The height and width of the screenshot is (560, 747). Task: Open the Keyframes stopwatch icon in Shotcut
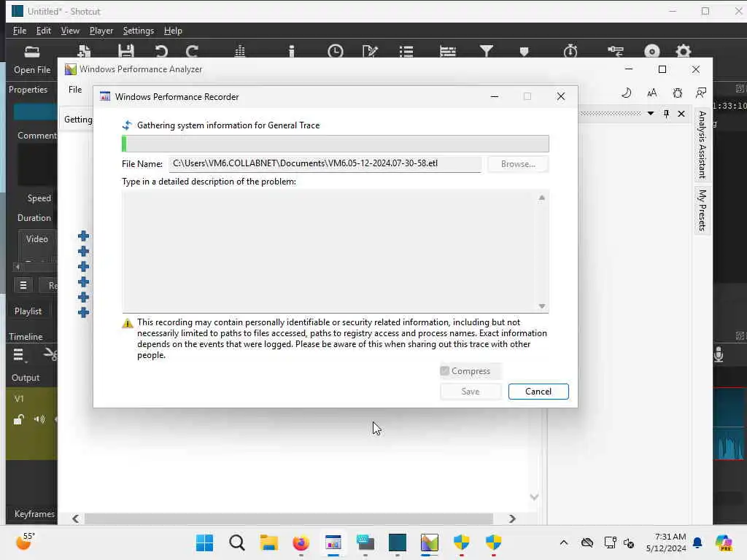pyautogui.click(x=570, y=51)
